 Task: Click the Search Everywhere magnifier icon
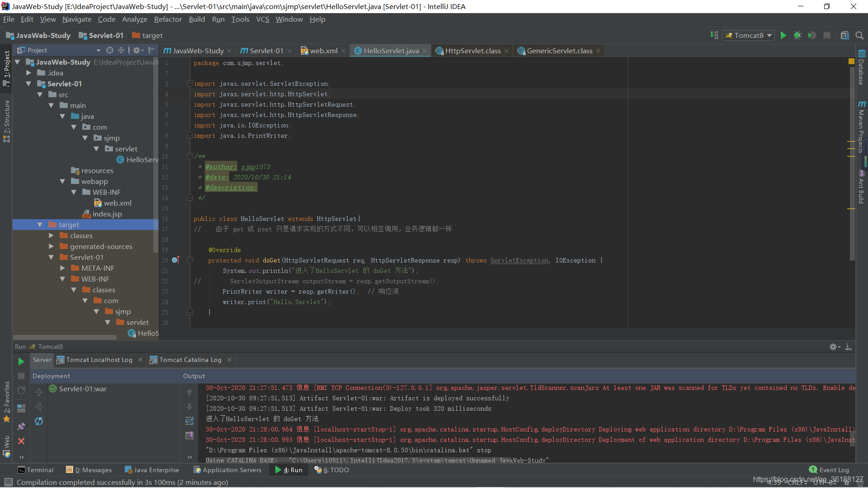coord(859,35)
